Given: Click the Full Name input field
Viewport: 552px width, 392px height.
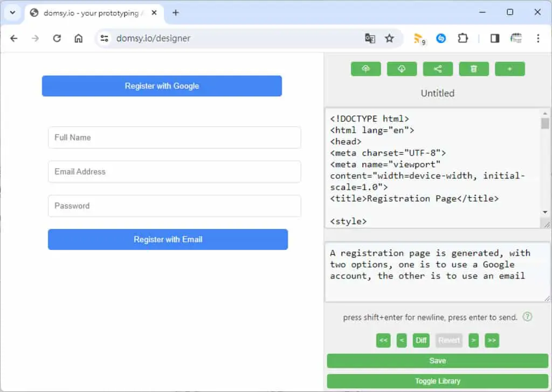Looking at the screenshot, I should [x=175, y=137].
